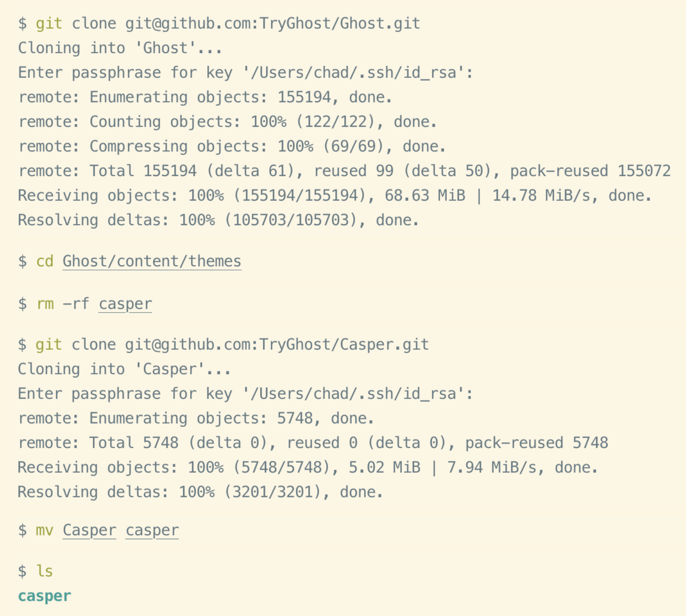Screen dimensions: 686x616
Task: Click the cd command keyword
Action: click(x=45, y=261)
